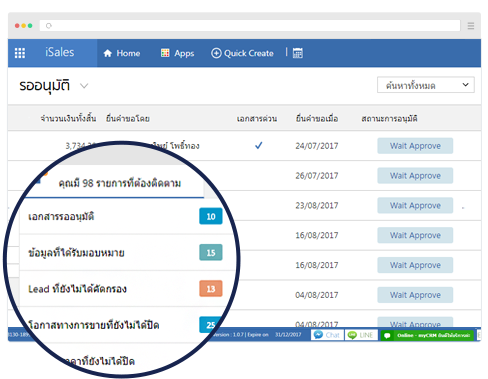Viewport: 488px width, 379px height.
Task: Expand the รออนุมัติ view chevron
Action: [84, 86]
